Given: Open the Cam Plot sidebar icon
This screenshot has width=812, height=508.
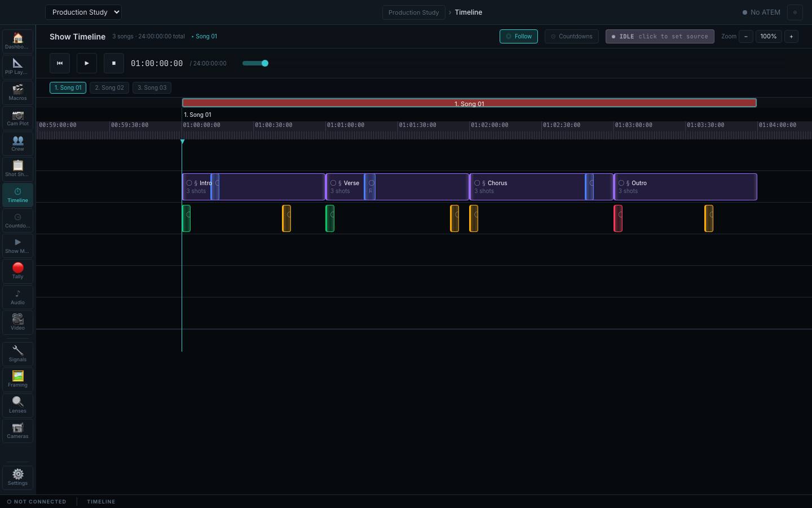Looking at the screenshot, I should tap(17, 118).
